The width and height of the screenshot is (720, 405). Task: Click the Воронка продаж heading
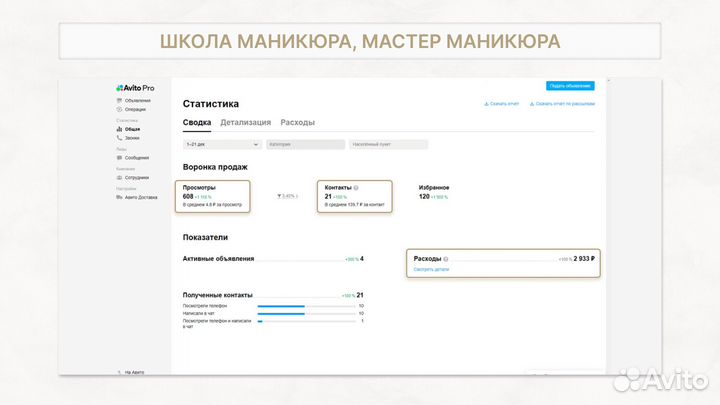(x=215, y=167)
